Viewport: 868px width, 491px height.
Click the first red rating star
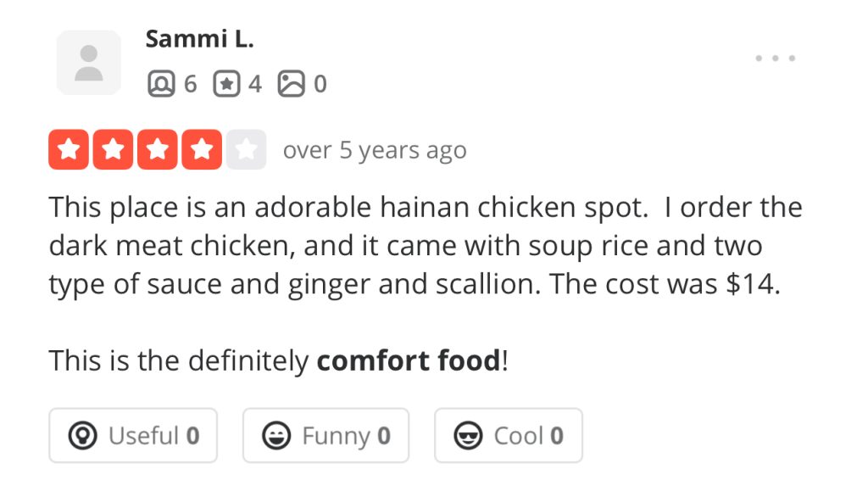(x=70, y=150)
